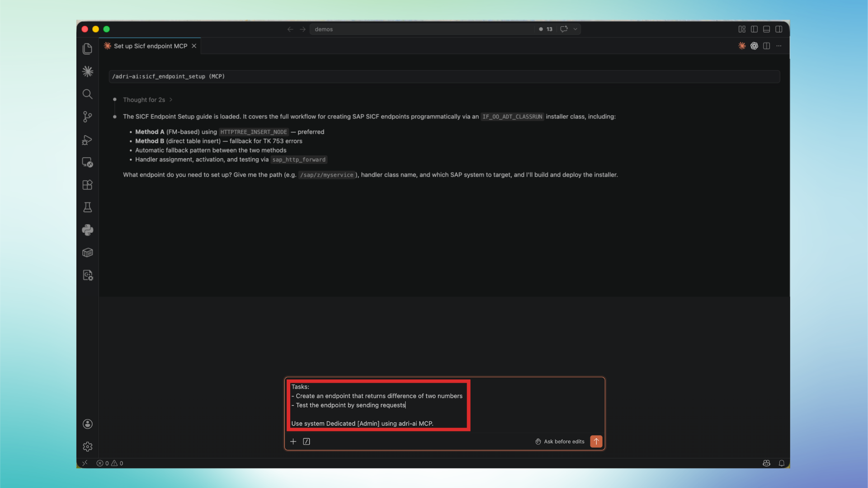This screenshot has width=868, height=488.
Task: Click the attach plus button in chat input
Action: coord(293,441)
